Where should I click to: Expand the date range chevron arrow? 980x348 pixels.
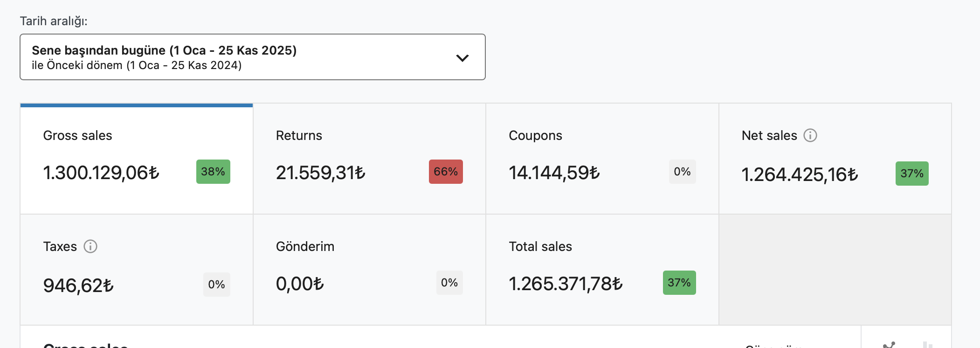coord(462,58)
